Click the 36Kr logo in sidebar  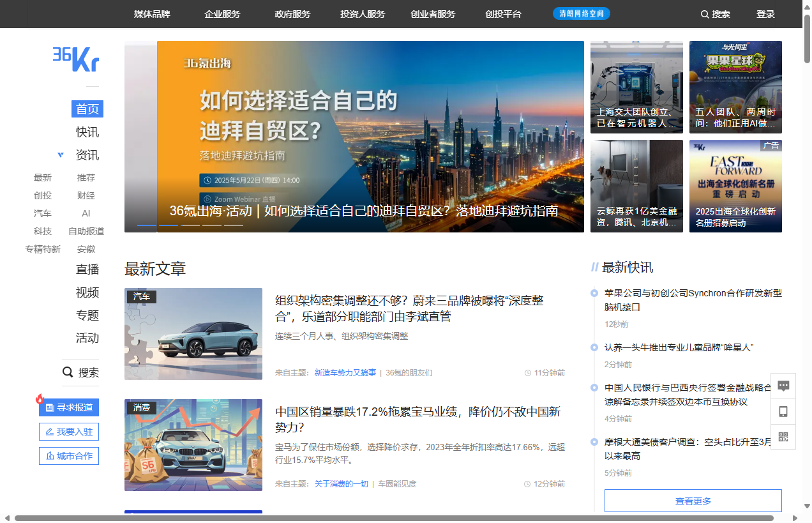(76, 59)
